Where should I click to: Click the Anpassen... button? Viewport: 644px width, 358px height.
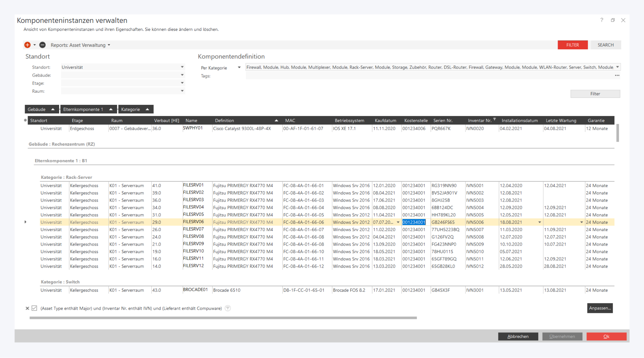click(600, 308)
